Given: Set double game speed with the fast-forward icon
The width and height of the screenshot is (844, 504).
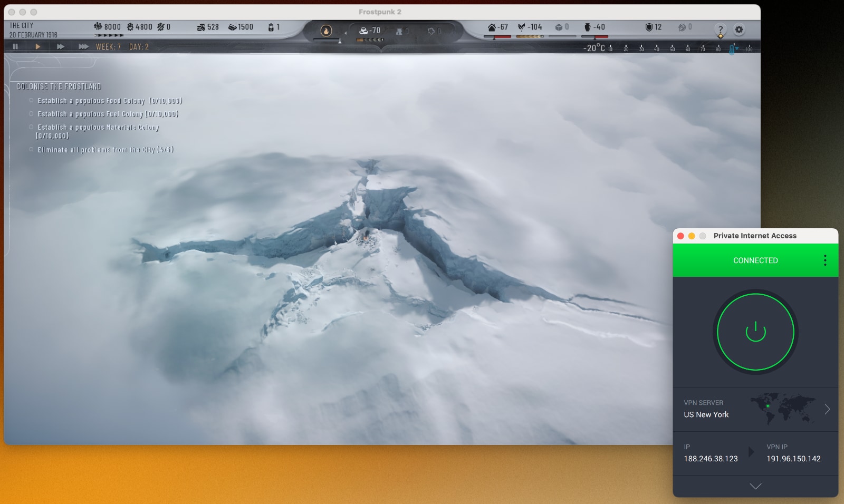Looking at the screenshot, I should 61,46.
